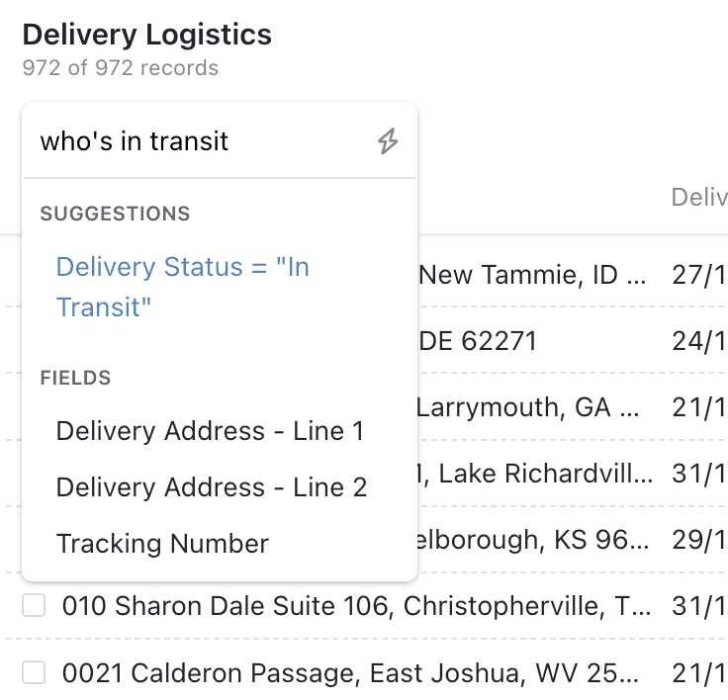
Task: Pick the Tracking Number field option
Action: click(162, 544)
